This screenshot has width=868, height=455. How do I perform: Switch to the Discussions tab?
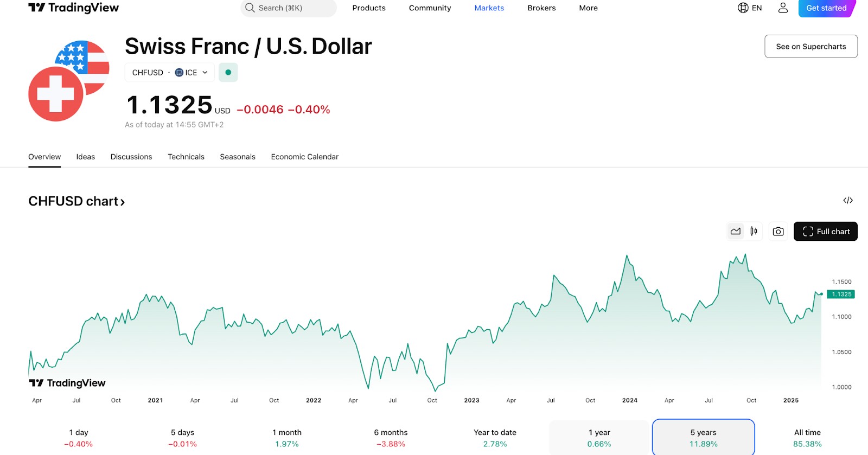point(131,157)
